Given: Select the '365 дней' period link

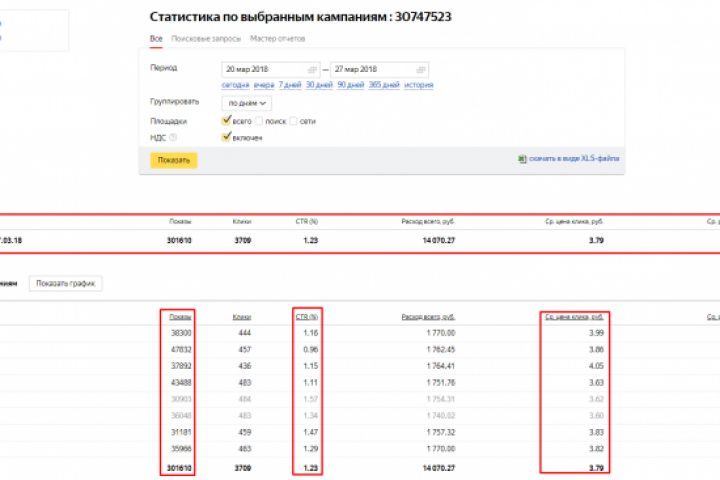Looking at the screenshot, I should click(x=384, y=85).
